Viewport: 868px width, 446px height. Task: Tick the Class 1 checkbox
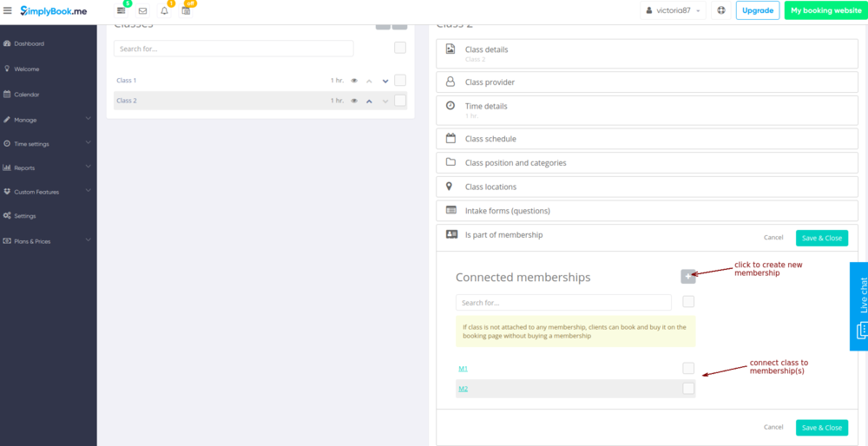click(400, 80)
